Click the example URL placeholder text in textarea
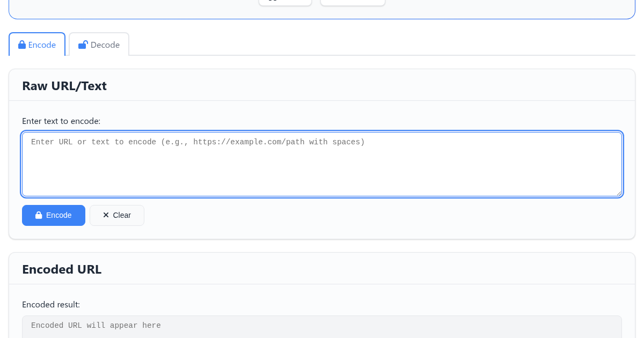The image size is (644, 338). click(x=198, y=142)
